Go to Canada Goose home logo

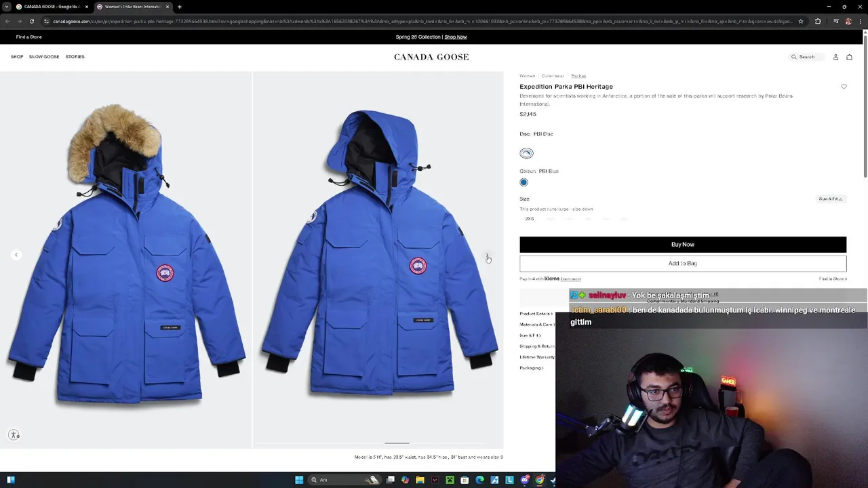pyautogui.click(x=431, y=57)
